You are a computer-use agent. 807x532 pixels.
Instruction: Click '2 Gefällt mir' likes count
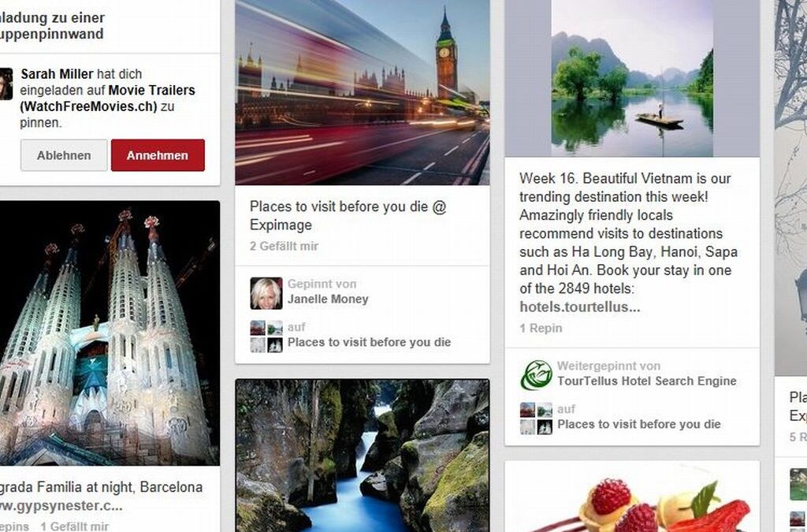284,246
